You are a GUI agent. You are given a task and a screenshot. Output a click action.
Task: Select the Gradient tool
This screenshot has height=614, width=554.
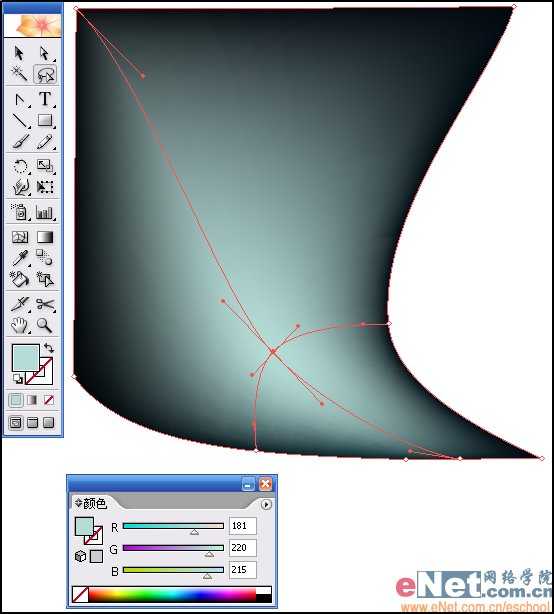click(x=45, y=237)
